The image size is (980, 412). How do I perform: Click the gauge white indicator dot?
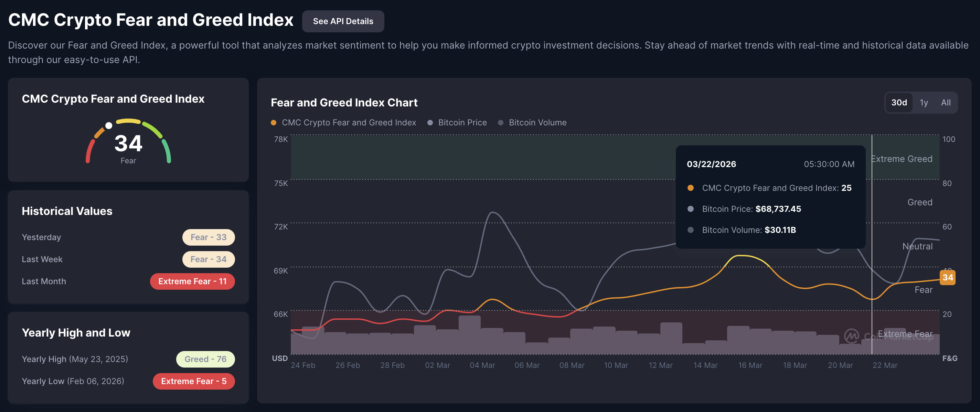point(109,126)
